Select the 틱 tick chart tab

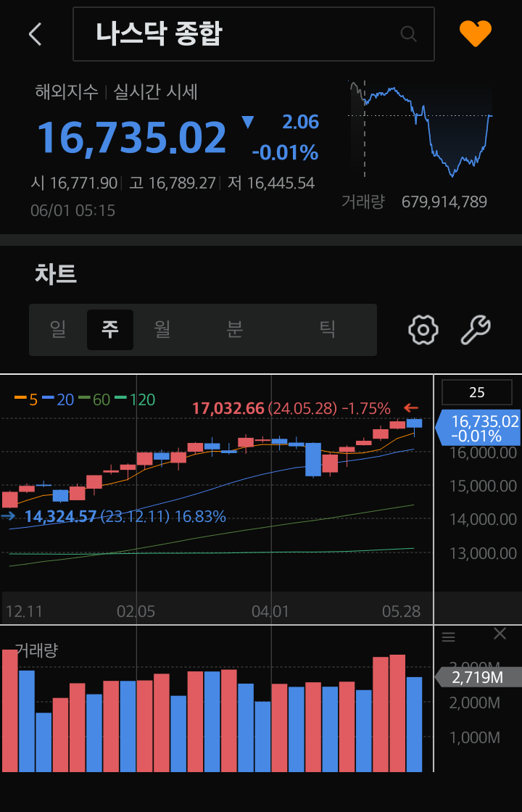327,329
